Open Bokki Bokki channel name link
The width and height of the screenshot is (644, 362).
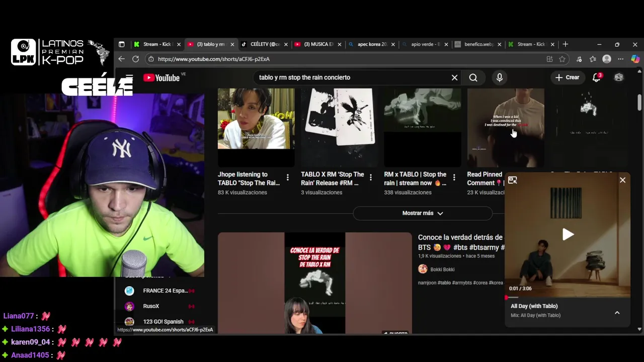pyautogui.click(x=442, y=269)
